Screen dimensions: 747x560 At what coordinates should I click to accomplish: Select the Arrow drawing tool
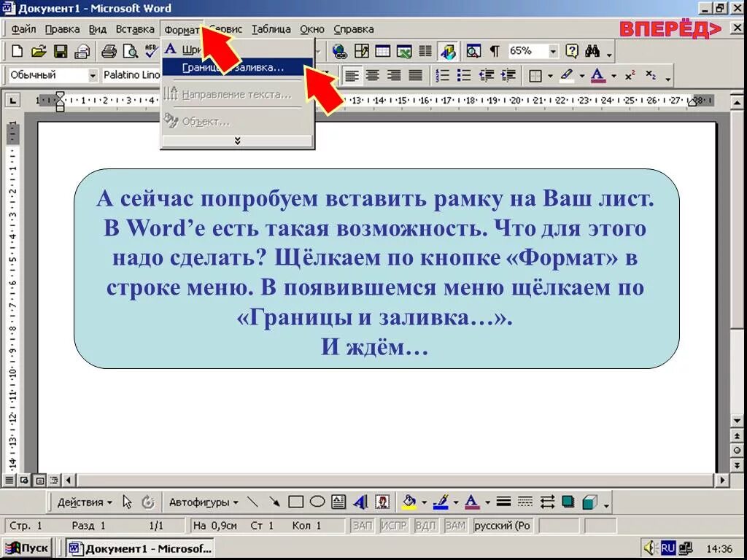coord(274,502)
